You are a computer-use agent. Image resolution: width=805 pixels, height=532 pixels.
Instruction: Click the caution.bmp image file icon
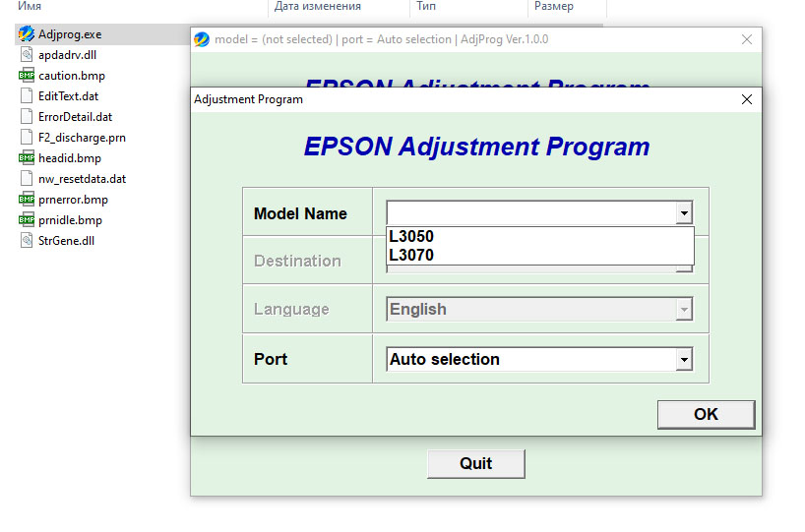(x=27, y=76)
